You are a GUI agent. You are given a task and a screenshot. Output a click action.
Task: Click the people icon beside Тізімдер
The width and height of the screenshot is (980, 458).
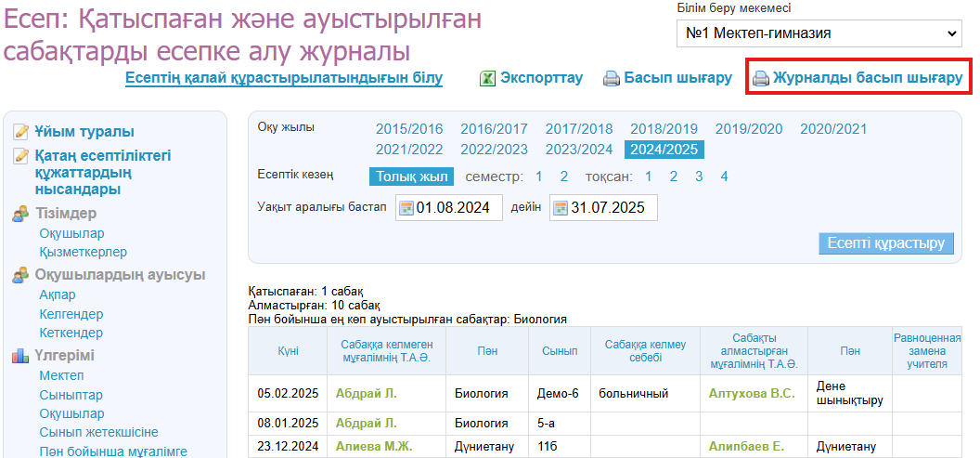tap(21, 214)
